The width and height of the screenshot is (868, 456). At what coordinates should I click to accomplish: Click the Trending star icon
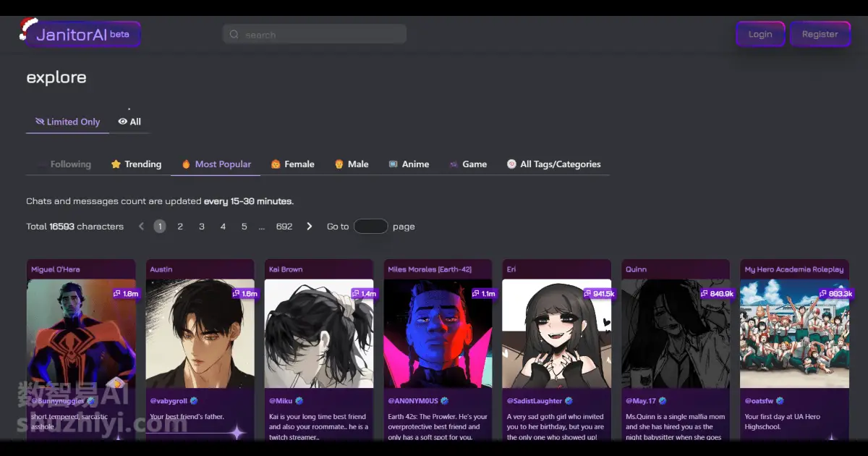(116, 164)
